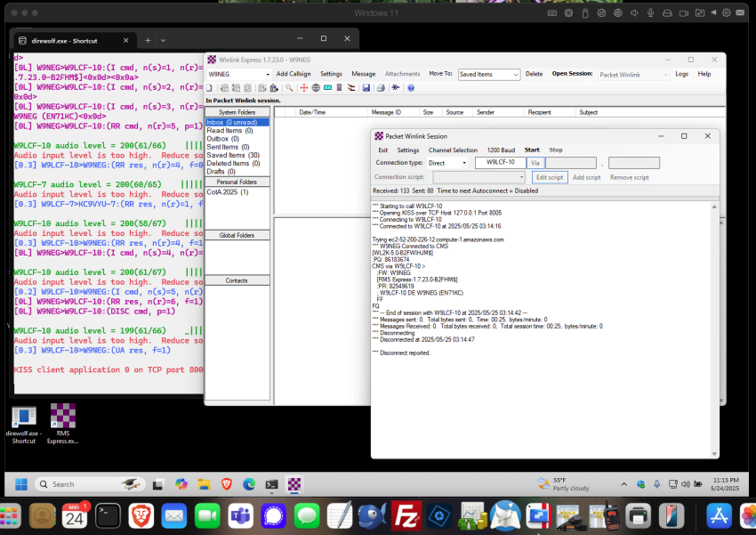Click the Via button

535,163
